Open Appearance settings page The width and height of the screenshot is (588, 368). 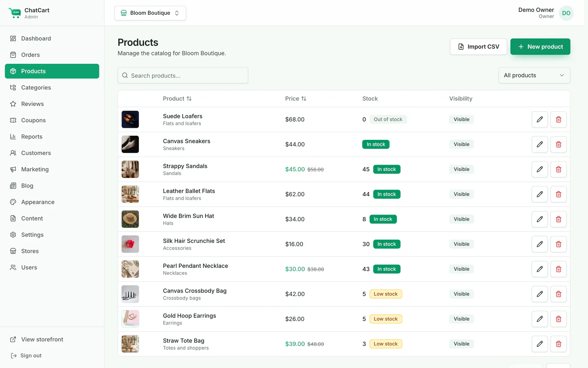coord(52,202)
